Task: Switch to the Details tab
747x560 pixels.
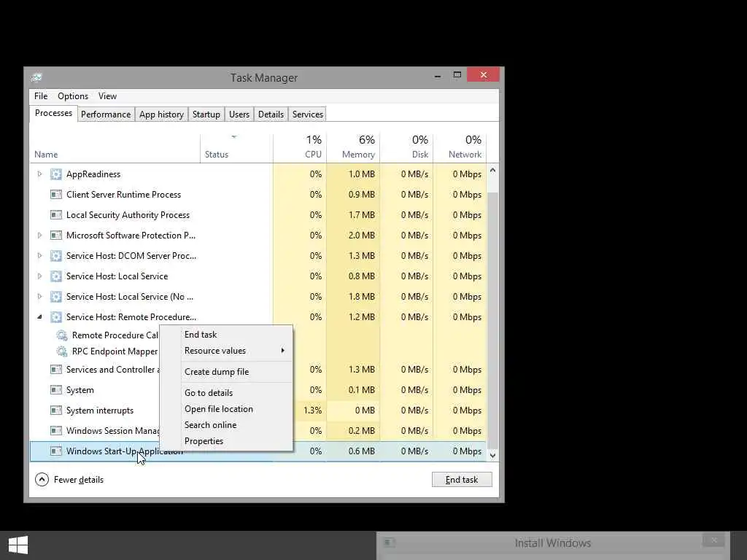Action: (271, 114)
